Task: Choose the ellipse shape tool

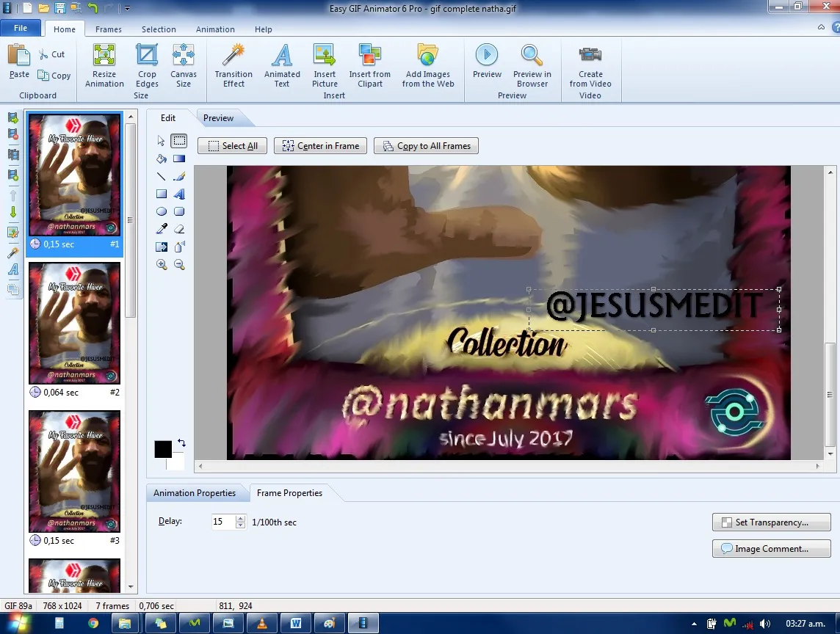Action: (x=162, y=211)
